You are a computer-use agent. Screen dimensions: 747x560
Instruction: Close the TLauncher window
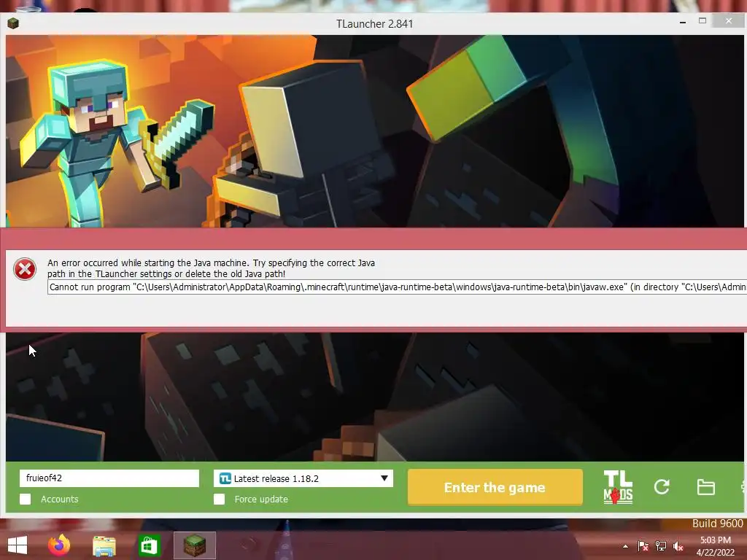pyautogui.click(x=729, y=21)
